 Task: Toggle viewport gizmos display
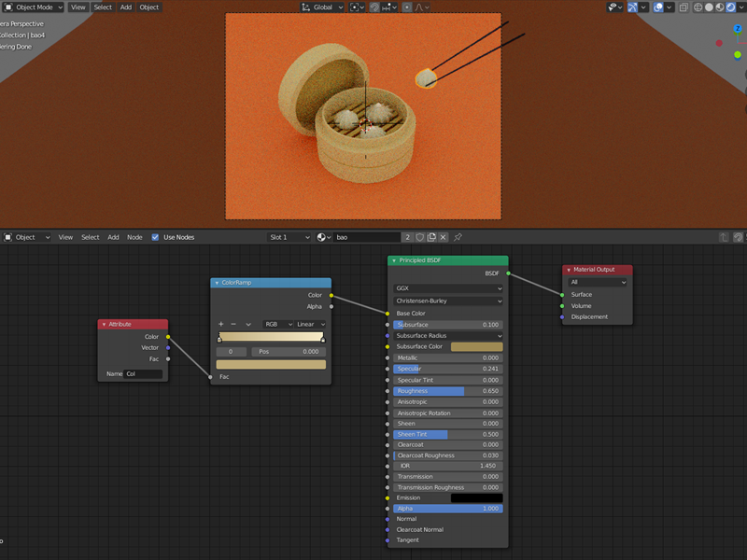coord(632,7)
